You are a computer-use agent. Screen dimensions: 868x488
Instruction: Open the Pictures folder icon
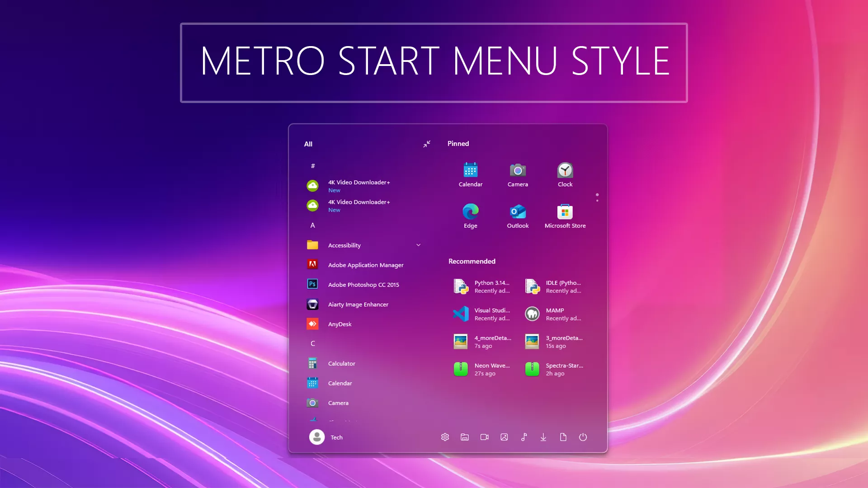click(504, 437)
